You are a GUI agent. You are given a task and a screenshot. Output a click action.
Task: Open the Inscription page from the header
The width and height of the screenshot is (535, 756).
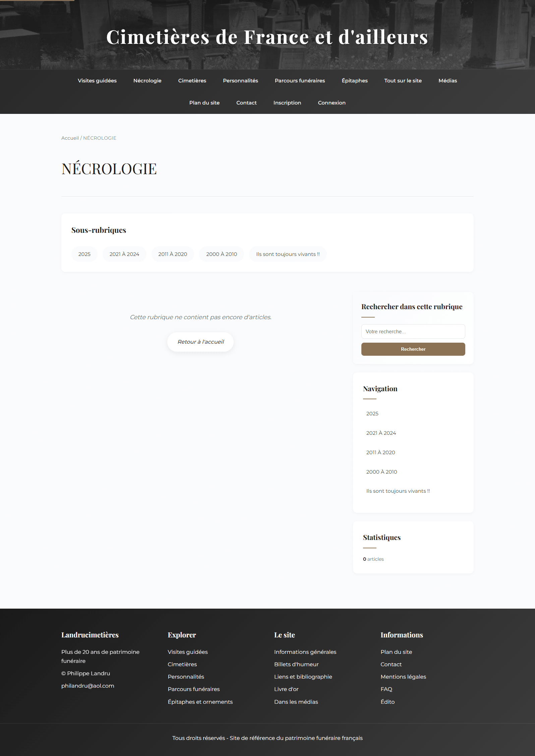click(x=287, y=103)
